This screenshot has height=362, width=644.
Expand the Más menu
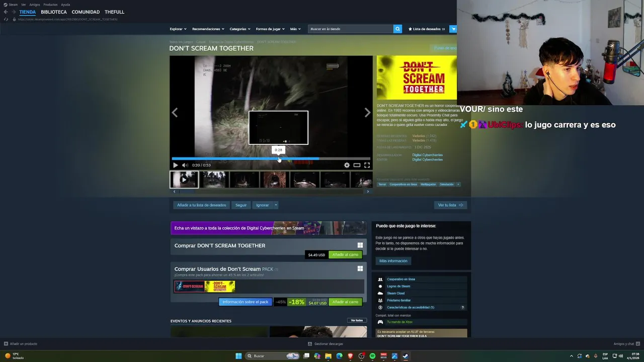pos(295,29)
